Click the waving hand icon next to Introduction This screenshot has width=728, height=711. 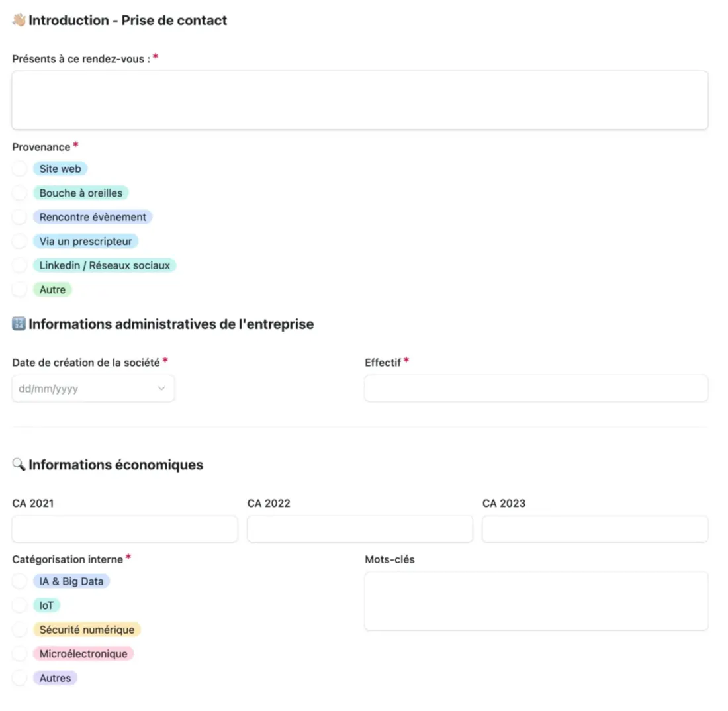pyautogui.click(x=19, y=20)
